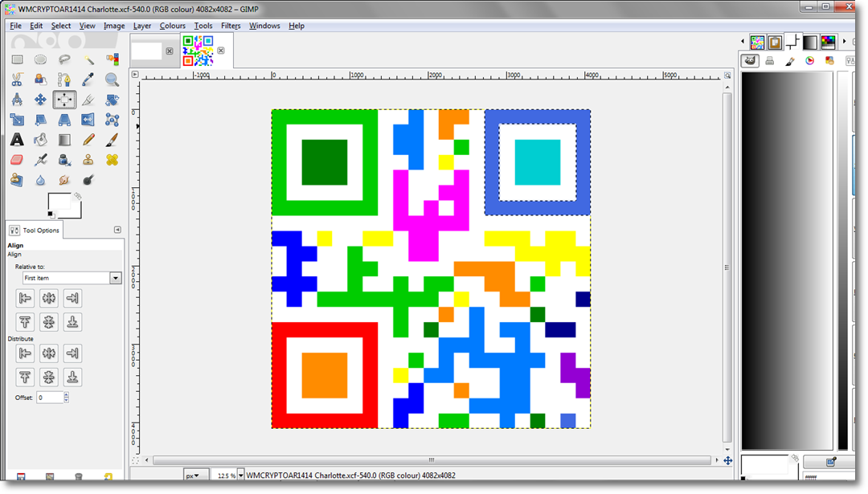This screenshot has height=494, width=868.
Task: Select the Select by Colour tool
Action: [113, 59]
